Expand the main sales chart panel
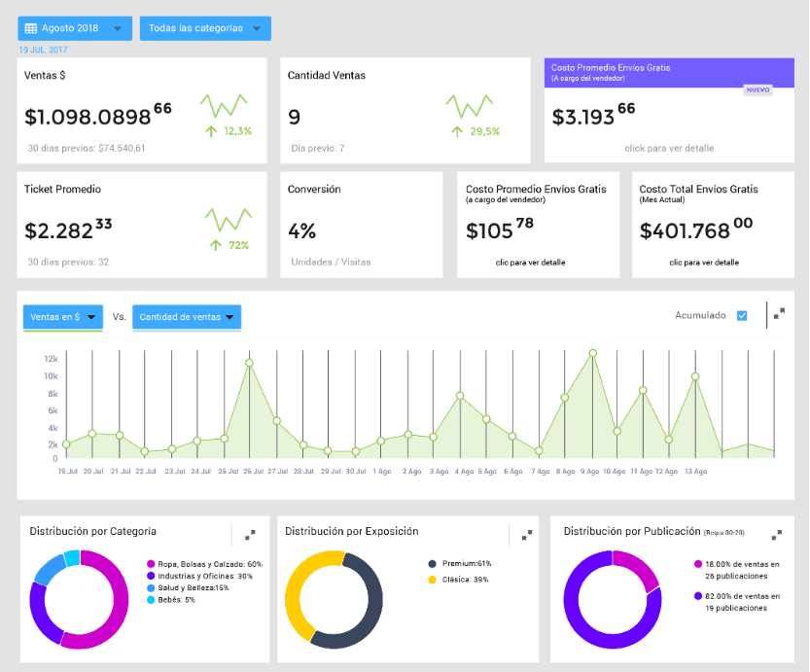 pos(779,313)
